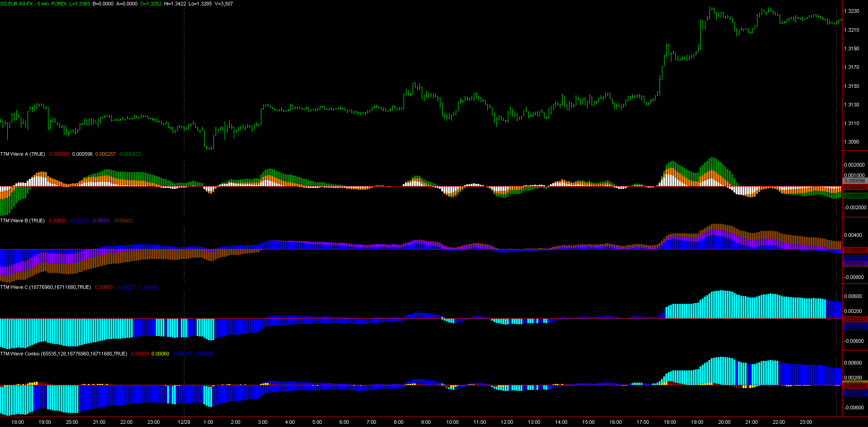Select the TTM Wave B indicator label
The height and width of the screenshot is (427, 868).
(x=22, y=221)
